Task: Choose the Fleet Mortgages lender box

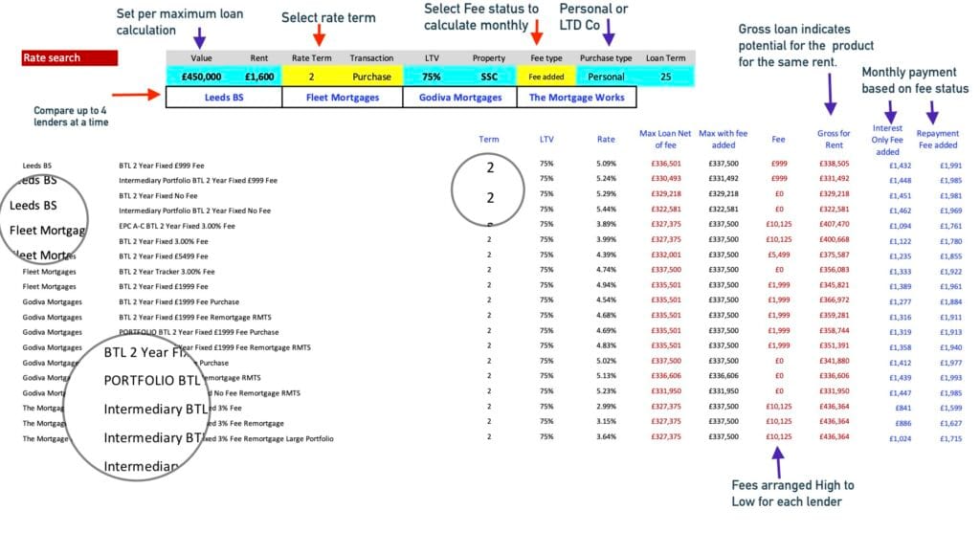Action: tap(343, 98)
